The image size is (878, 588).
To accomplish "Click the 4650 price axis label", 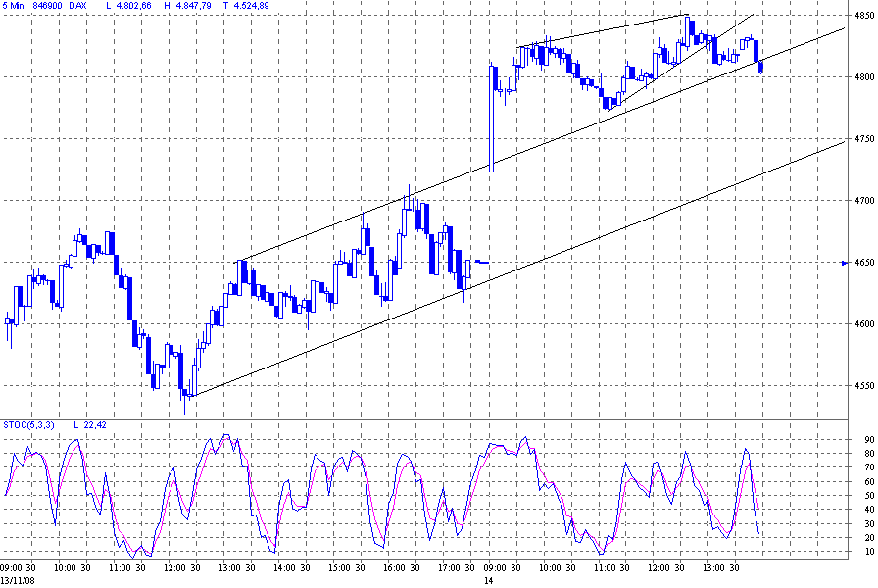I will (864, 262).
